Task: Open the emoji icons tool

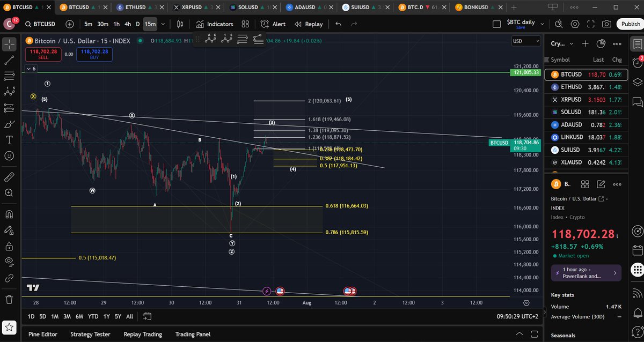Action: 9,155
